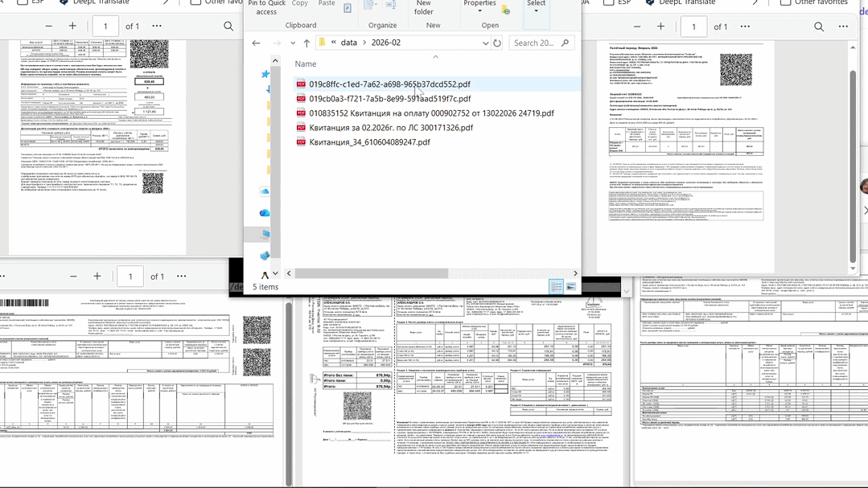Image resolution: width=868 pixels, height=488 pixels.
Task: Expand the chevron after data breadcrumb
Action: click(x=364, y=43)
